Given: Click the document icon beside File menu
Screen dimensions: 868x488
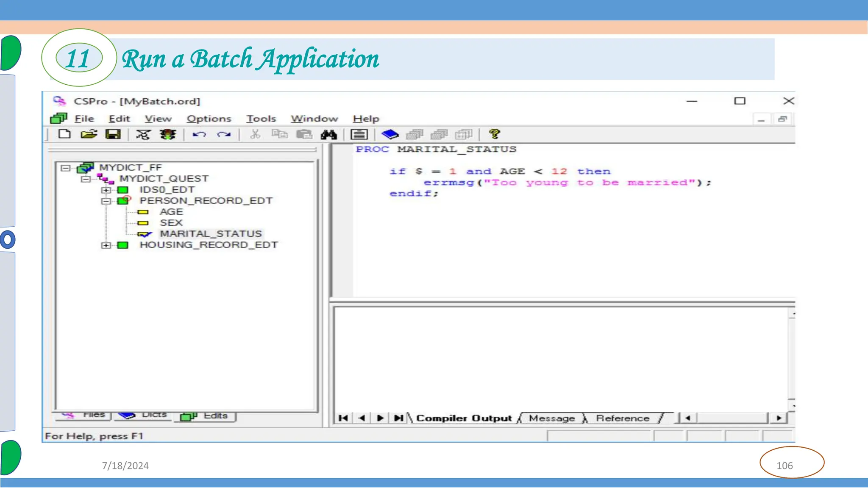Looking at the screenshot, I should coord(59,119).
